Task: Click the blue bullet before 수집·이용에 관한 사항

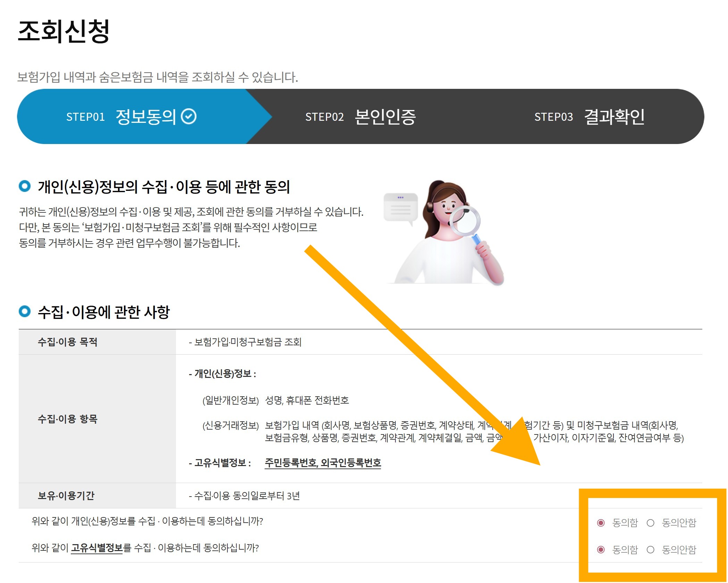Action: pyautogui.click(x=25, y=311)
